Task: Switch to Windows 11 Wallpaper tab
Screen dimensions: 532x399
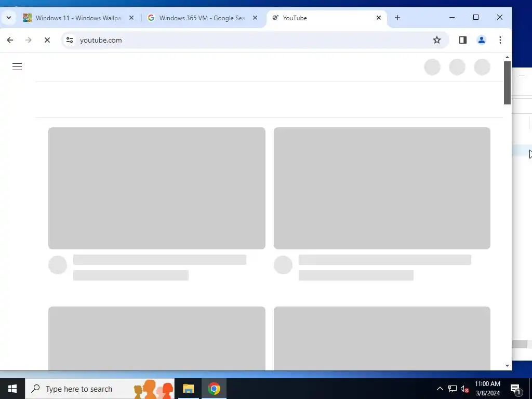Action: coord(78,18)
